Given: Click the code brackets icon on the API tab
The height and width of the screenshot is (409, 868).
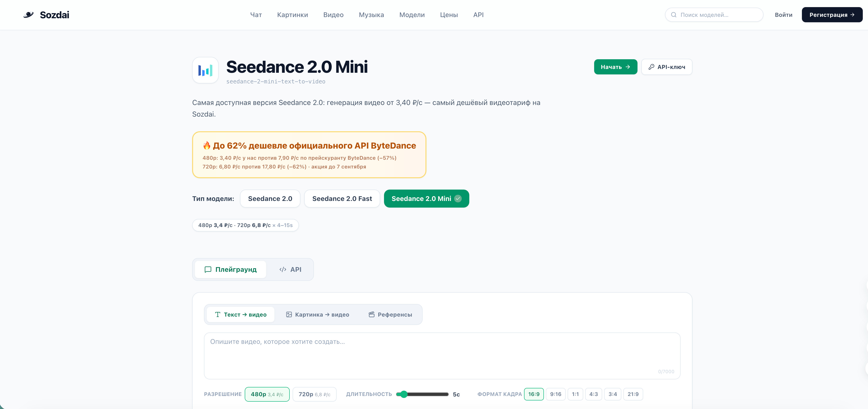Looking at the screenshot, I should coord(283,269).
